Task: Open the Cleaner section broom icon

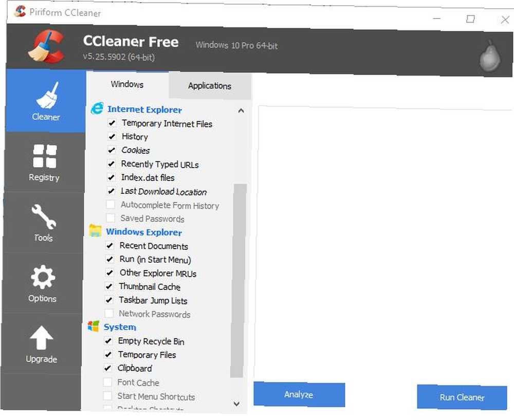Action: point(48,96)
